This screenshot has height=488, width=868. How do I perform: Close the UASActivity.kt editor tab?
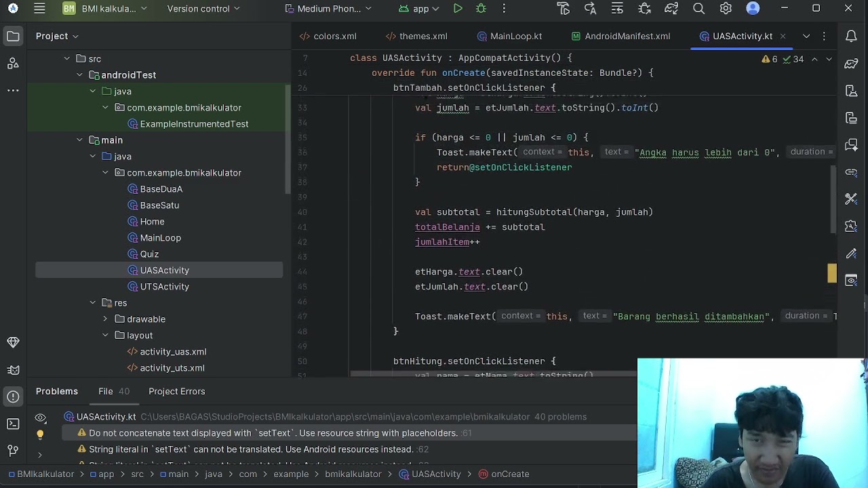click(x=783, y=36)
